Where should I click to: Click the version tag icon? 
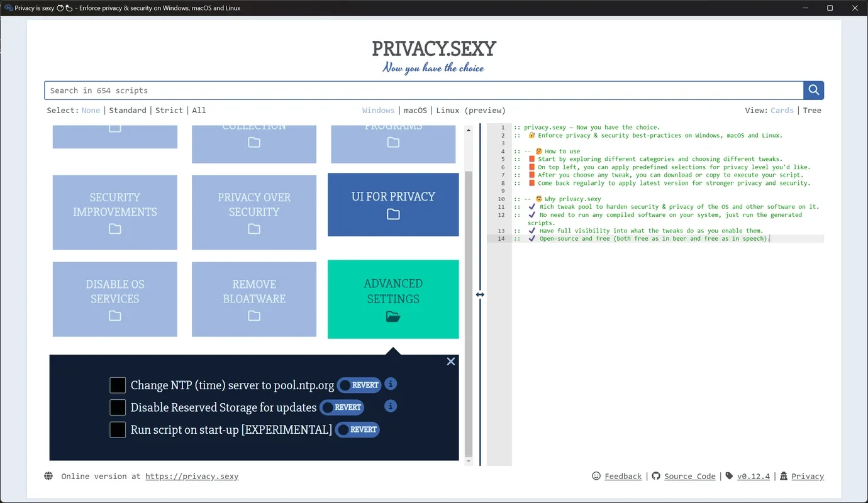tap(729, 476)
